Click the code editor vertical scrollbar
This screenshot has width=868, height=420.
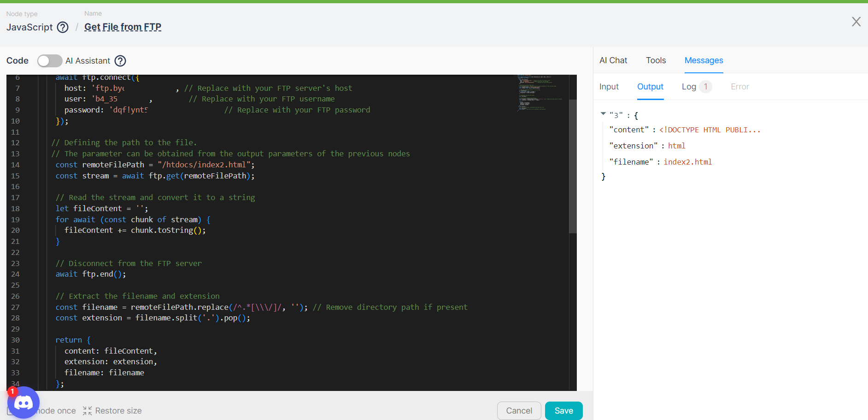tap(573, 166)
